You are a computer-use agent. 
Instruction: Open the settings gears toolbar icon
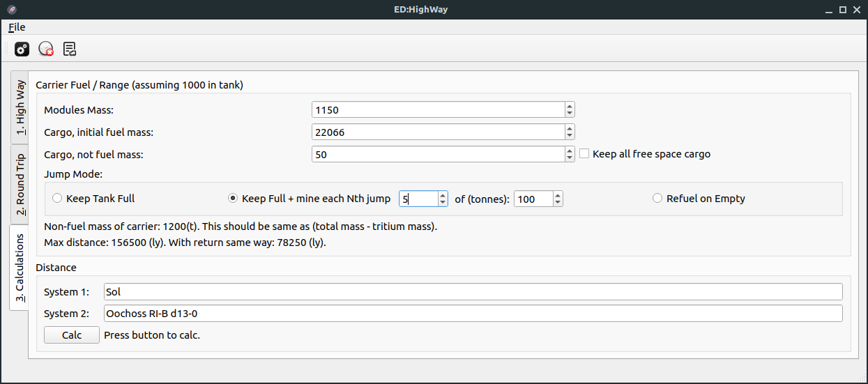coord(22,49)
